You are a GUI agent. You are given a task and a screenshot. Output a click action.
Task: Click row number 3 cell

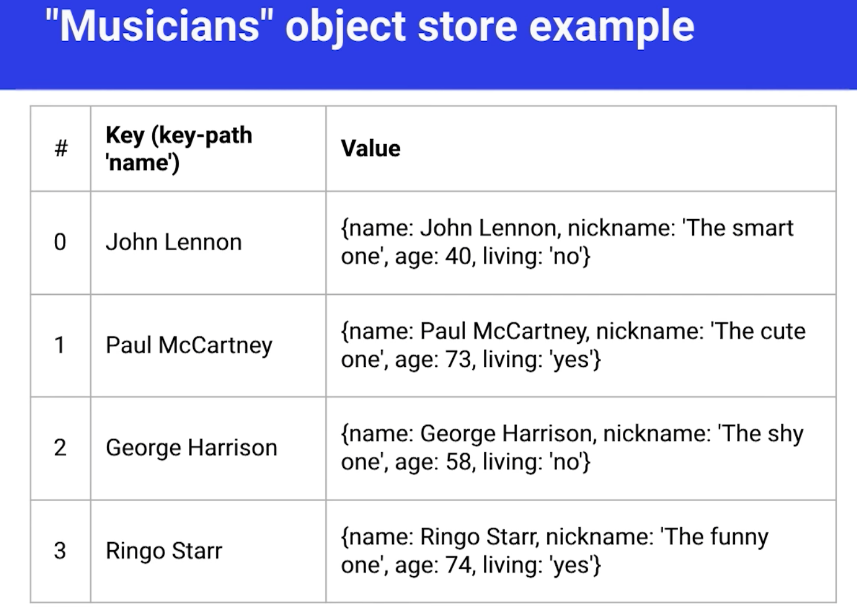point(60,550)
